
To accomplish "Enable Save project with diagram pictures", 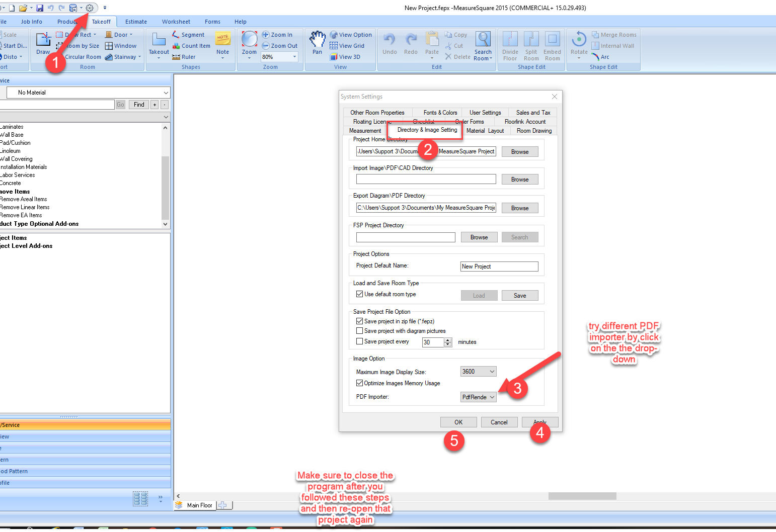I will tap(359, 331).
